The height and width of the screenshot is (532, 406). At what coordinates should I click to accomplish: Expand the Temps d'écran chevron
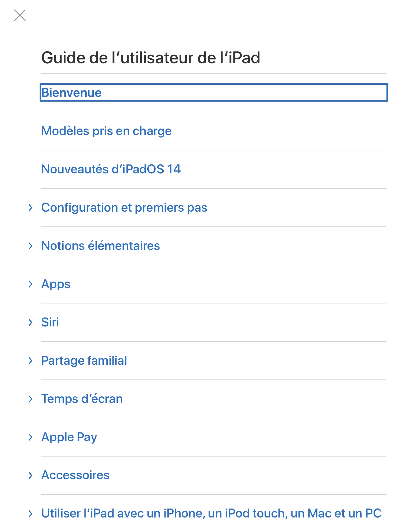click(31, 399)
